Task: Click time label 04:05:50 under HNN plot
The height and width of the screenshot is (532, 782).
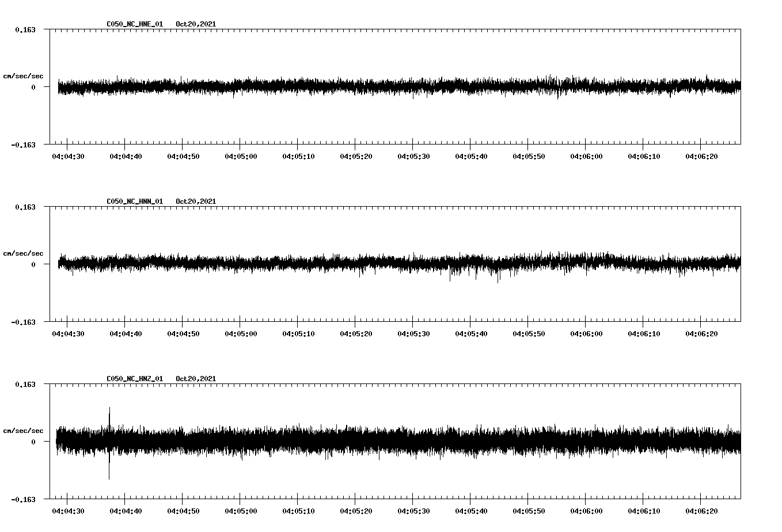Action: point(529,334)
